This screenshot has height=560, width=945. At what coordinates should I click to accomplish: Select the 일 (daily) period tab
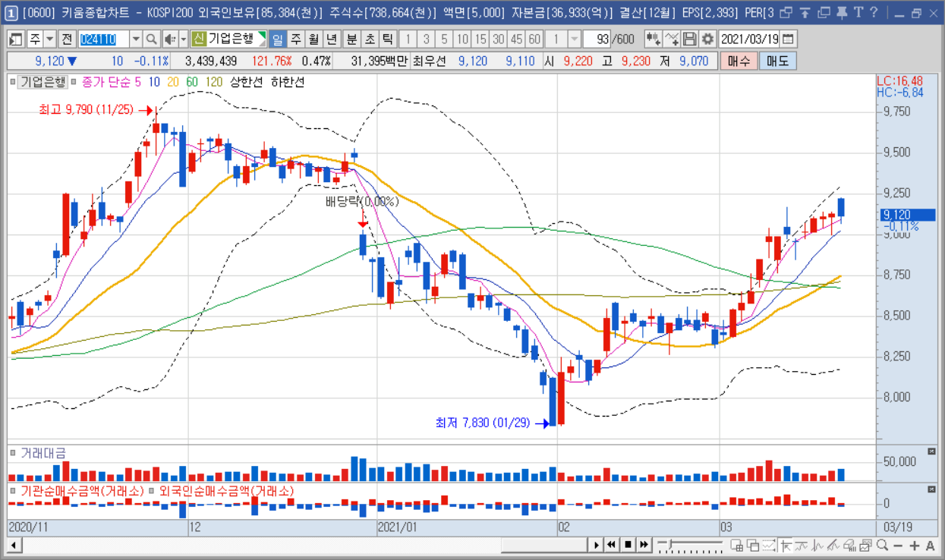coord(278,39)
